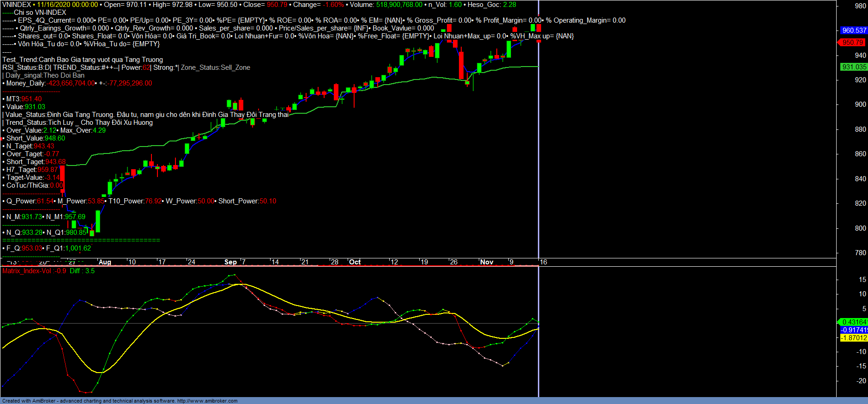Click the Money_Daily value text
The width and height of the screenshot is (868, 404).
72,83
